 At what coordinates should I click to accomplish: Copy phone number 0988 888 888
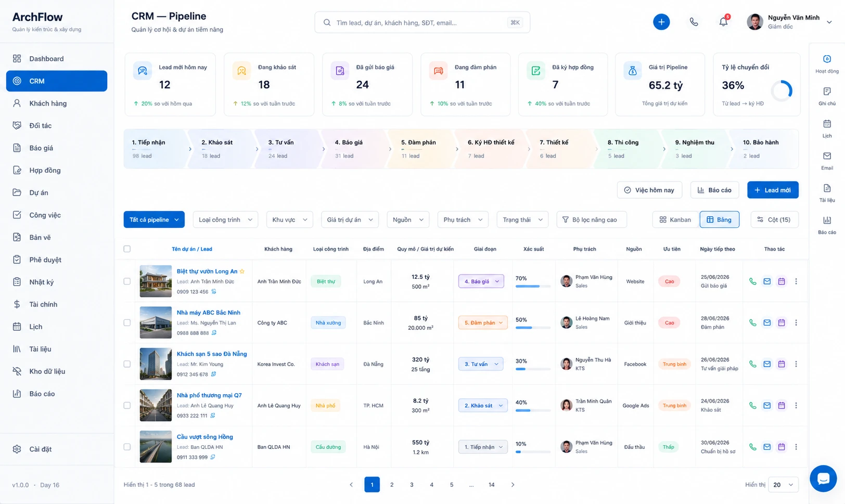pyautogui.click(x=214, y=333)
